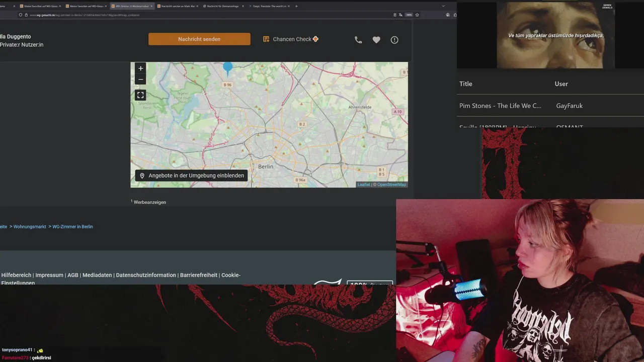Click translate page icon in address bar

pos(400,15)
